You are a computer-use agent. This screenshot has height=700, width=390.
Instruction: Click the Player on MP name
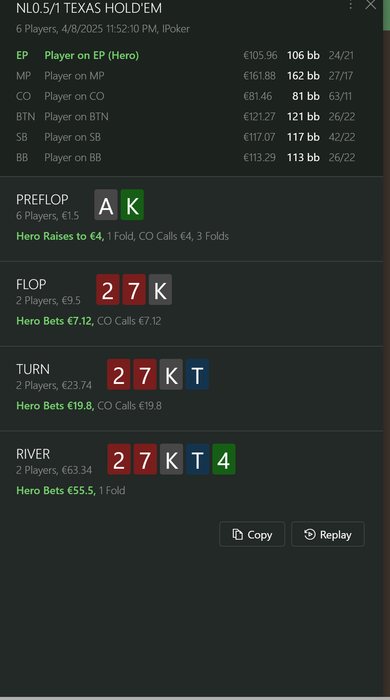coord(74,75)
